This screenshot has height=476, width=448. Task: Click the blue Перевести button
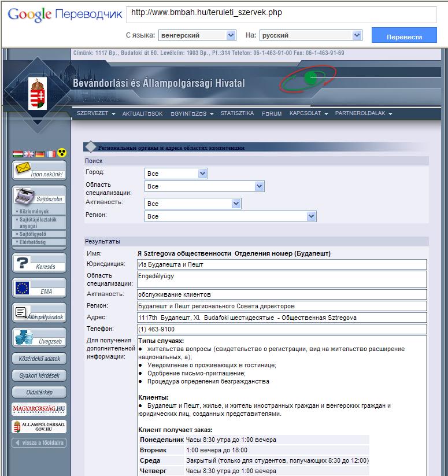[404, 35]
